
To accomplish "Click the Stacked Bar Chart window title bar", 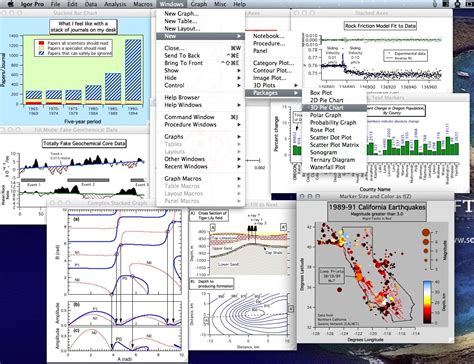I will [75, 13].
